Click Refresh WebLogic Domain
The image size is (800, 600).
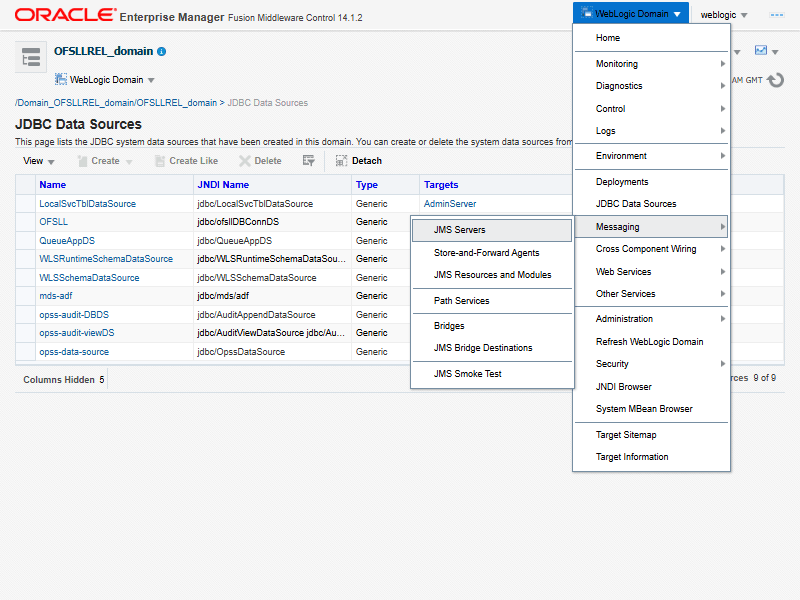pos(652,341)
